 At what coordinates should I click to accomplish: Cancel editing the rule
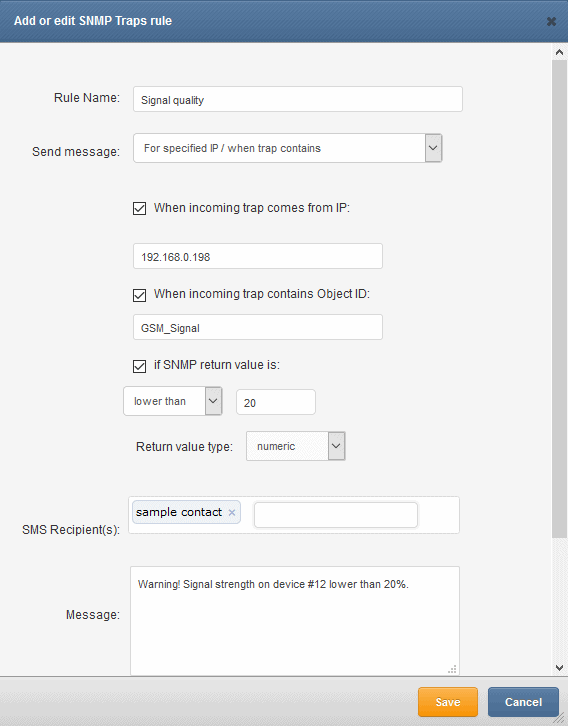(523, 702)
